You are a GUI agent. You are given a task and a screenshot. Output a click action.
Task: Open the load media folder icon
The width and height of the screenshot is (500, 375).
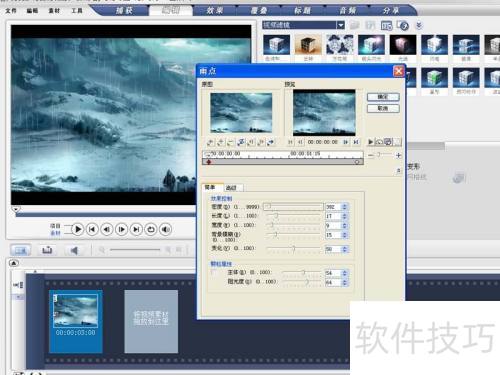click(354, 25)
